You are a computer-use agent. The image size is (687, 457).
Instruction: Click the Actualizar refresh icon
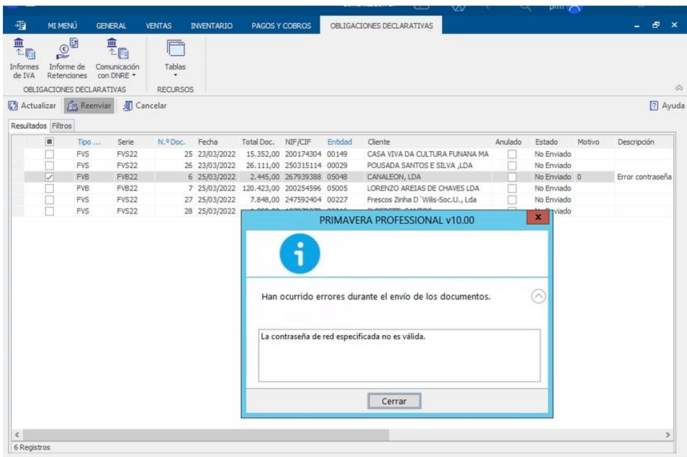[13, 105]
